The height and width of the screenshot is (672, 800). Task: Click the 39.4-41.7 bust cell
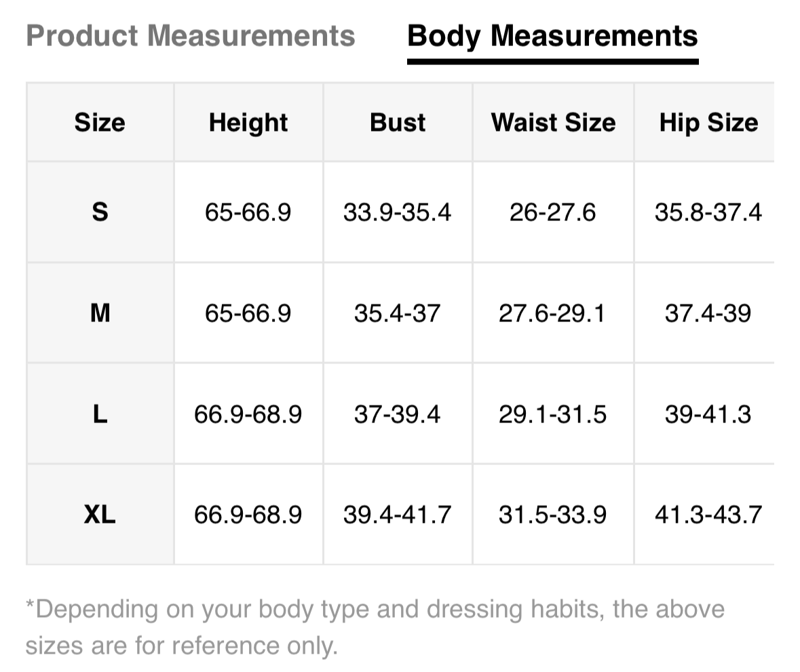tap(397, 515)
